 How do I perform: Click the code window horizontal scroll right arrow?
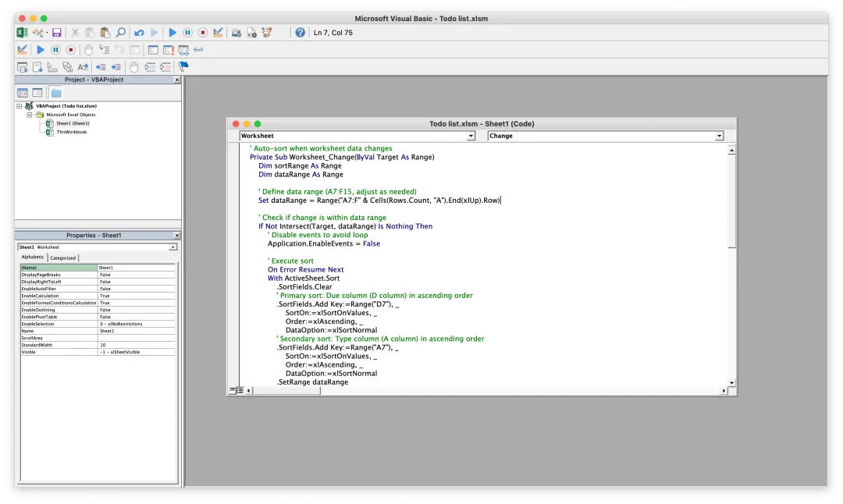[x=724, y=391]
